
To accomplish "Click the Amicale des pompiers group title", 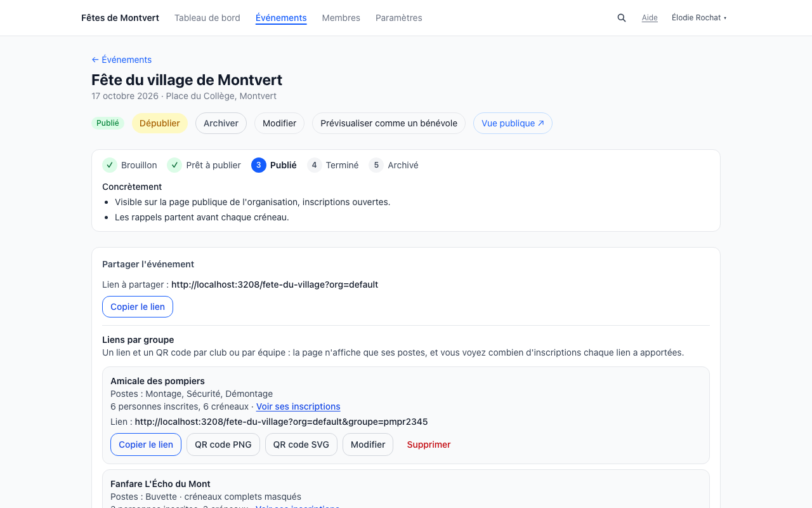I will click(x=157, y=381).
